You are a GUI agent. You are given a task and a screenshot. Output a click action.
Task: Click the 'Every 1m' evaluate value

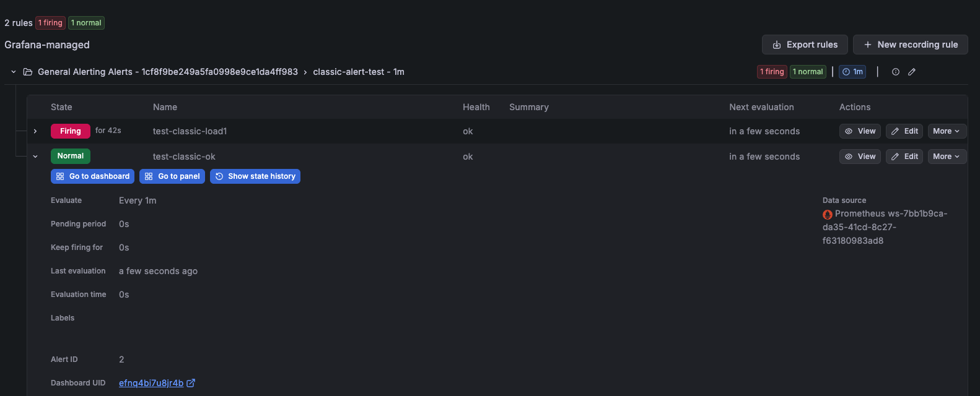coord(138,200)
